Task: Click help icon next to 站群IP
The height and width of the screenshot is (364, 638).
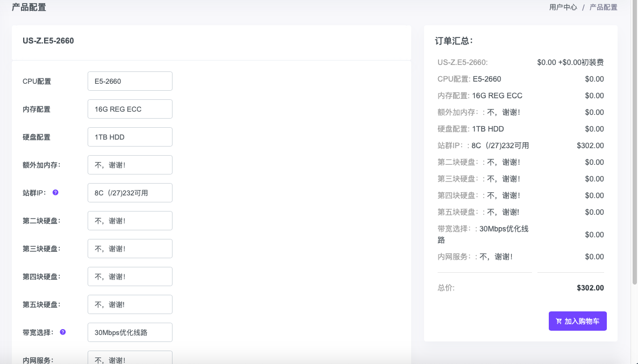Action: 55,192
